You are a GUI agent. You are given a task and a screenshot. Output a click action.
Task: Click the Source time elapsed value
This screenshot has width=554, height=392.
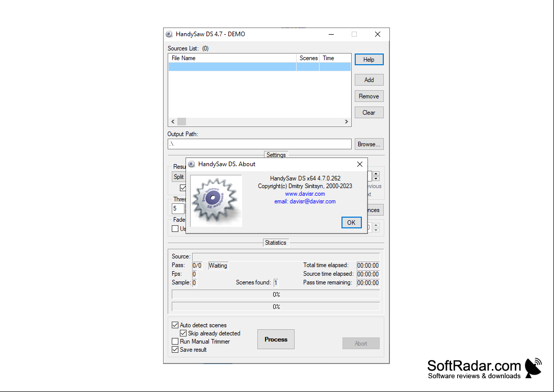[x=368, y=274]
